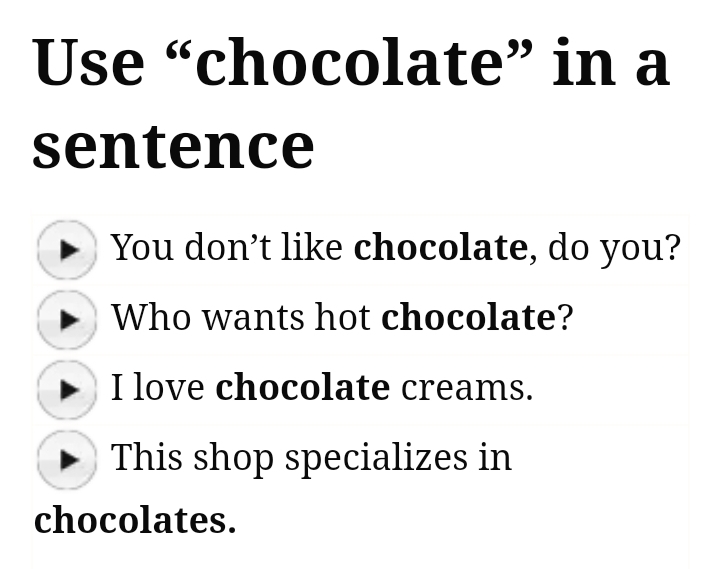Click the quoted word "chocolate" in the heading
720x569 pixels.
click(x=350, y=62)
